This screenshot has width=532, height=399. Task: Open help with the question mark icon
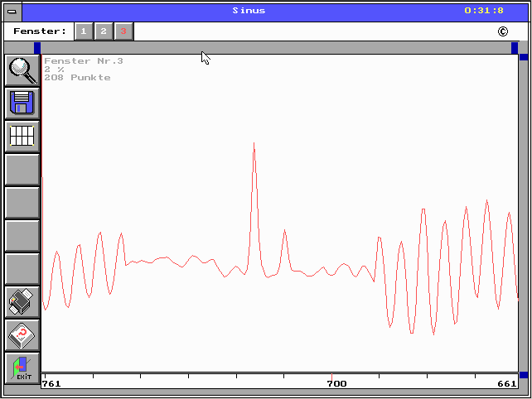(22, 335)
